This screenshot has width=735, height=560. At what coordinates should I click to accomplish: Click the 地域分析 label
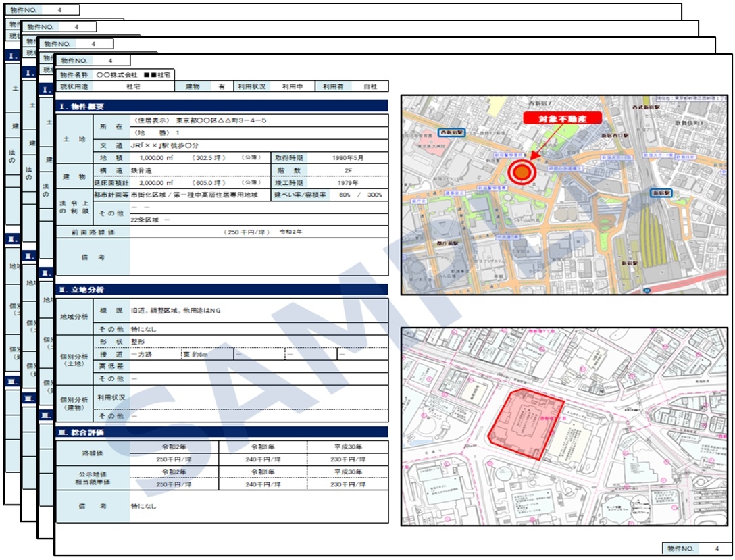(x=74, y=317)
